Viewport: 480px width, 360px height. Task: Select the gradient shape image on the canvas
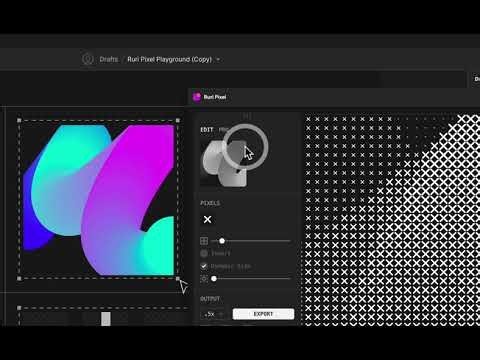coord(99,200)
